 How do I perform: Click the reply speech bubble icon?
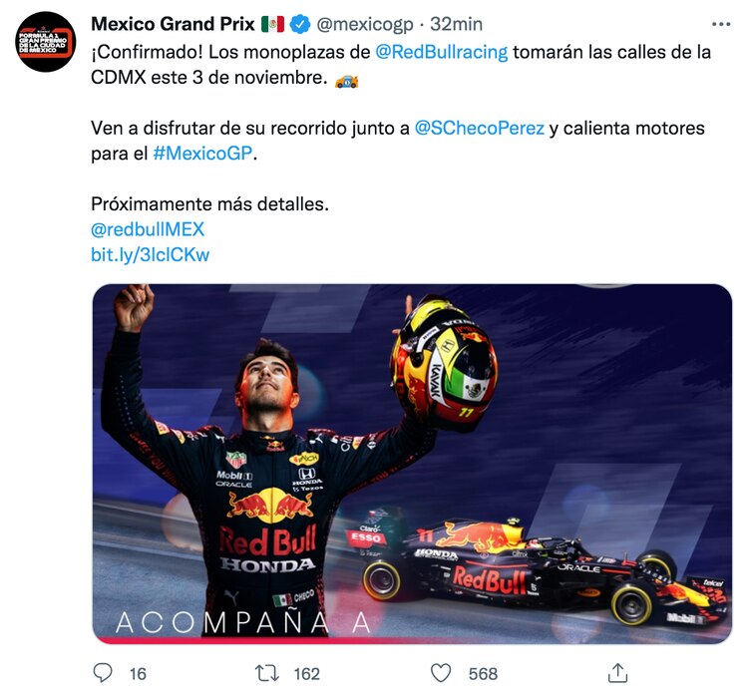pos(103,673)
